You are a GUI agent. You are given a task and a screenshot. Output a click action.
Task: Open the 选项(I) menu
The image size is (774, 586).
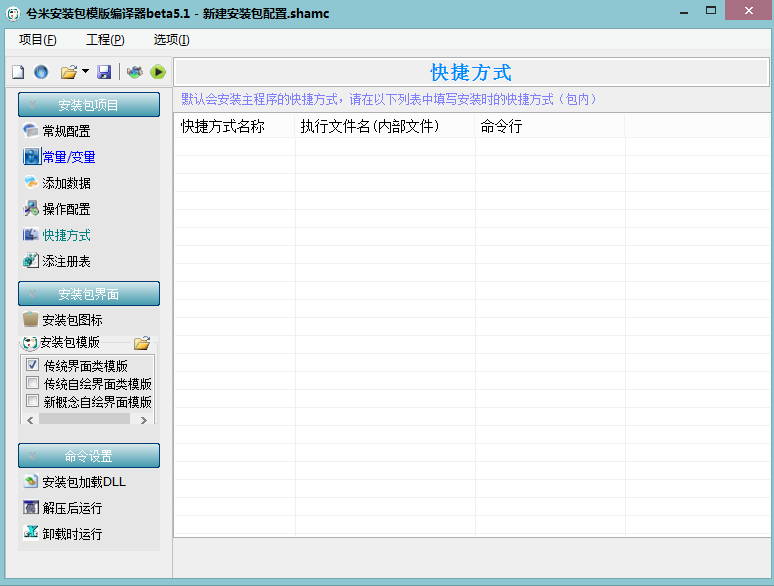(x=171, y=40)
